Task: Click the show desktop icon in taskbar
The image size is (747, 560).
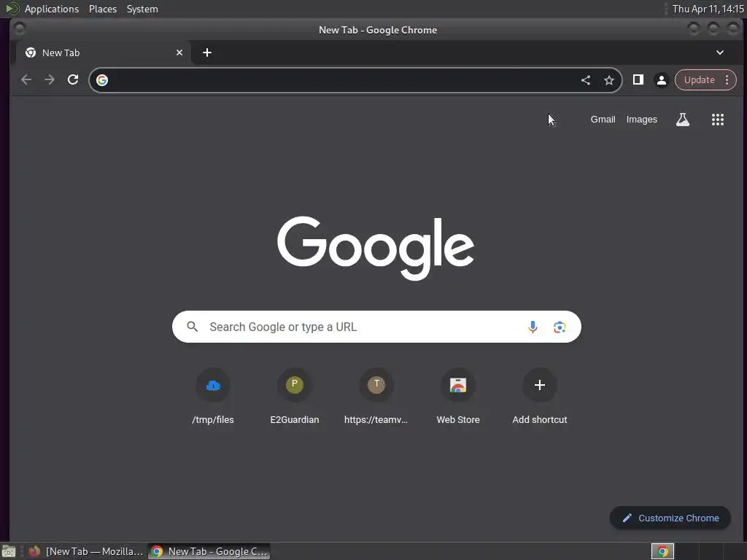Action: pyautogui.click(x=9, y=551)
